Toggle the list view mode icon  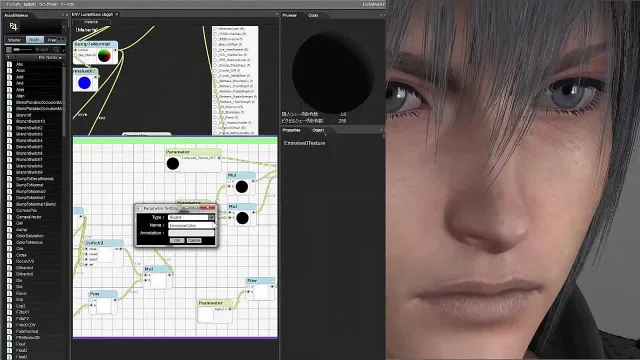9,49
